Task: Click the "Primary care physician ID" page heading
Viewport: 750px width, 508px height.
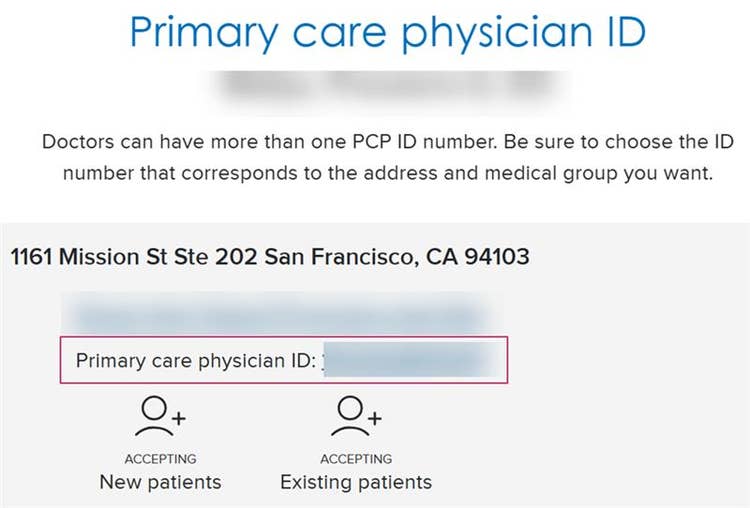Action: 388,33
